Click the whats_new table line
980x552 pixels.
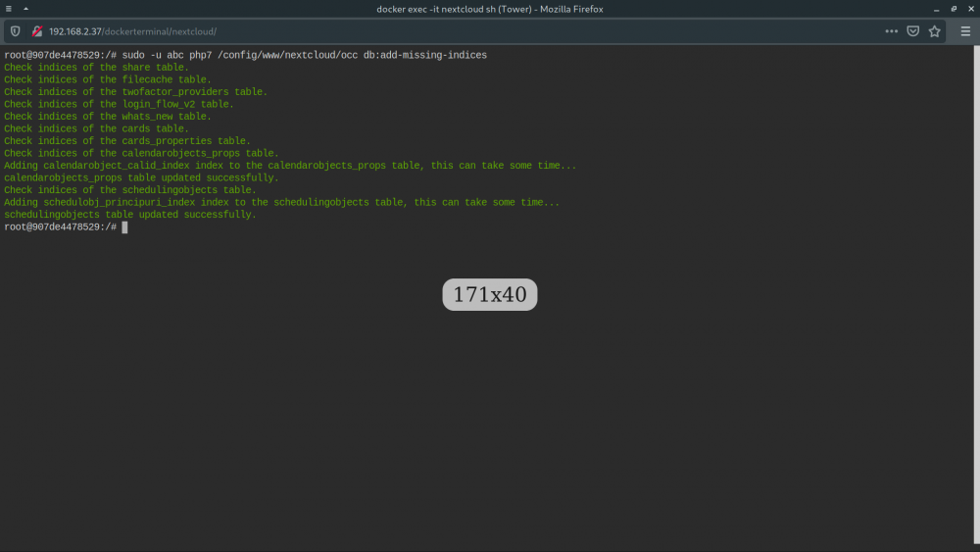(x=108, y=117)
